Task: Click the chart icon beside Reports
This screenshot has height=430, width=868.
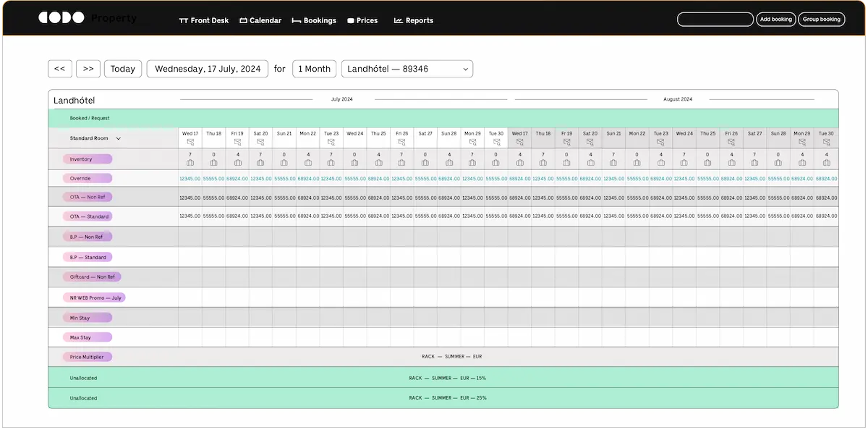Action: (x=398, y=21)
